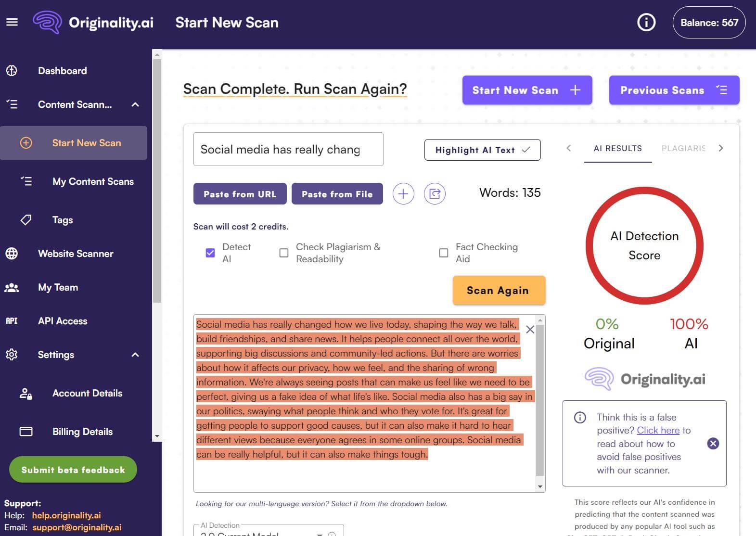Collapse the Settings section chevron
Viewport: 756px width, 536px height.
point(135,355)
